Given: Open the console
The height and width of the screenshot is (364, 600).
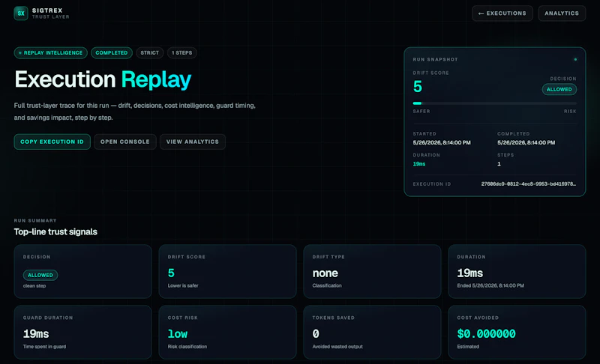Looking at the screenshot, I should [125, 142].
